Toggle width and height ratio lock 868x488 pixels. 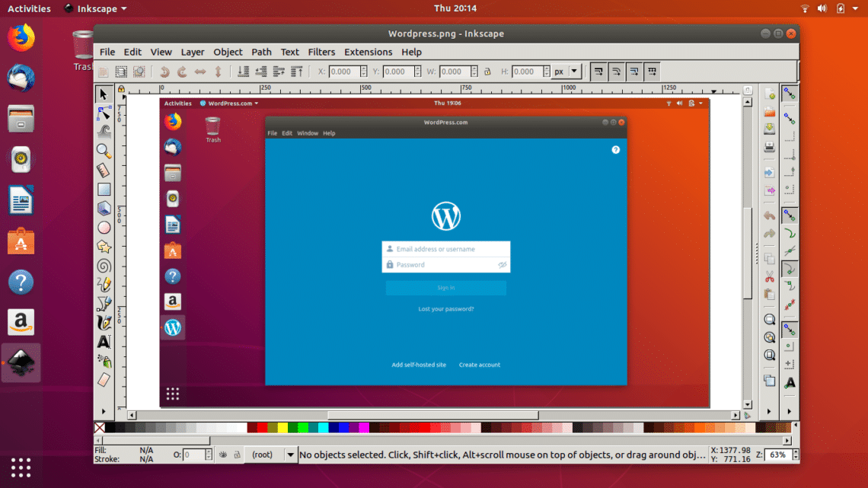(475, 72)
